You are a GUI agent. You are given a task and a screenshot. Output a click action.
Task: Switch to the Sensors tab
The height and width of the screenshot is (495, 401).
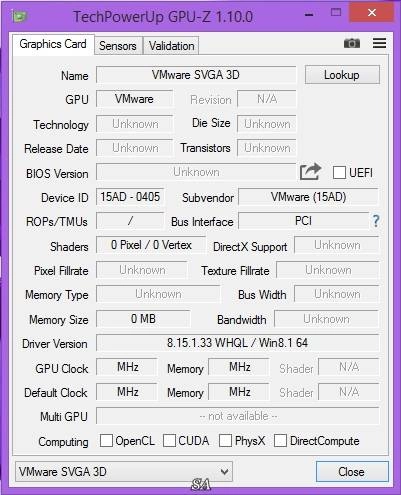118,46
